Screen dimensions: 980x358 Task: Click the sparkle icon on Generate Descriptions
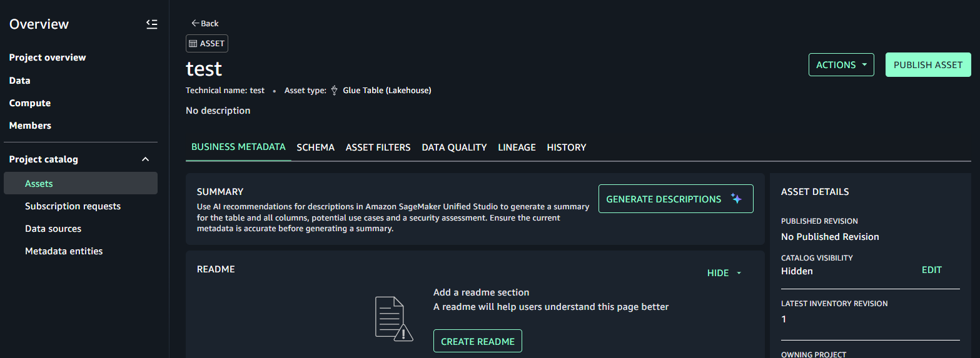click(737, 199)
